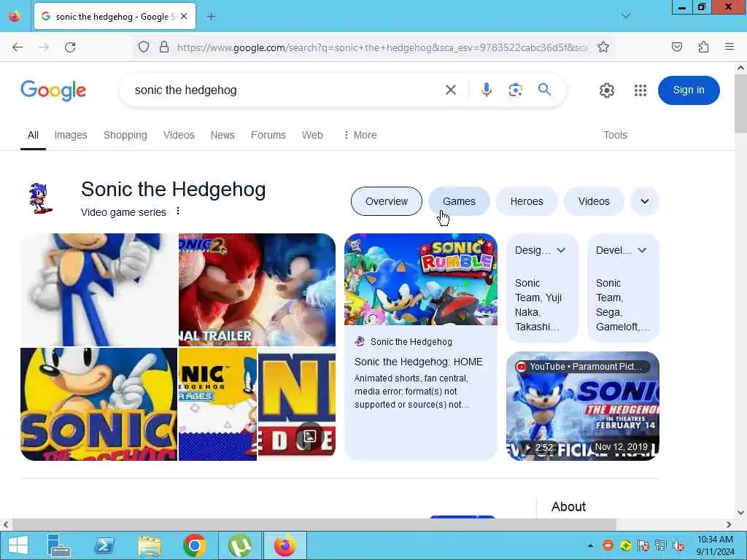
Task: Bookmark this page with the star icon
Action: point(603,47)
